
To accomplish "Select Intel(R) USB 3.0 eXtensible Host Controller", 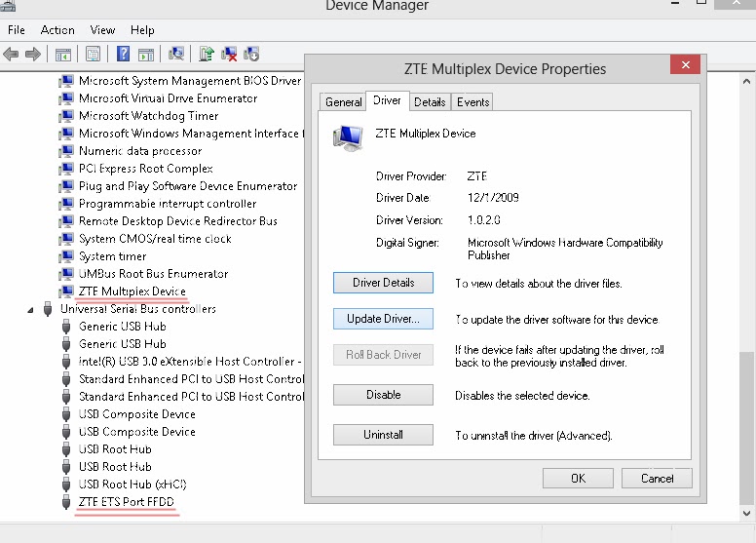I will pos(190,362).
